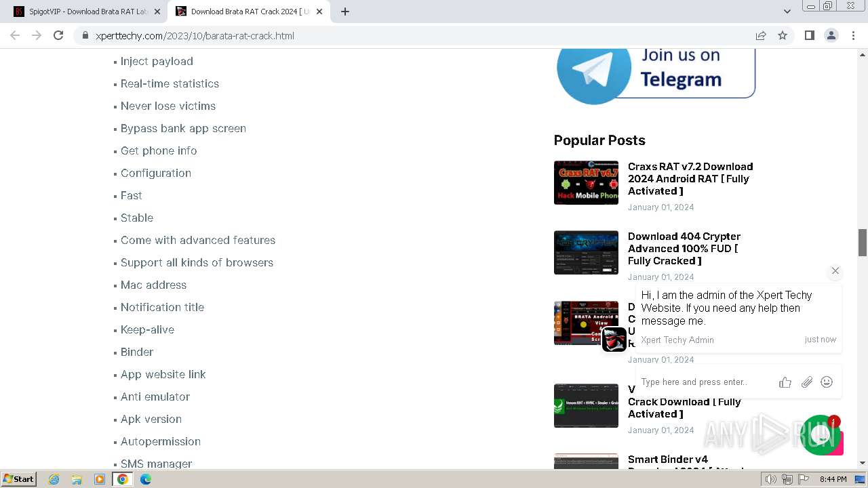
Task: Go back to the previous page
Action: click(x=16, y=35)
